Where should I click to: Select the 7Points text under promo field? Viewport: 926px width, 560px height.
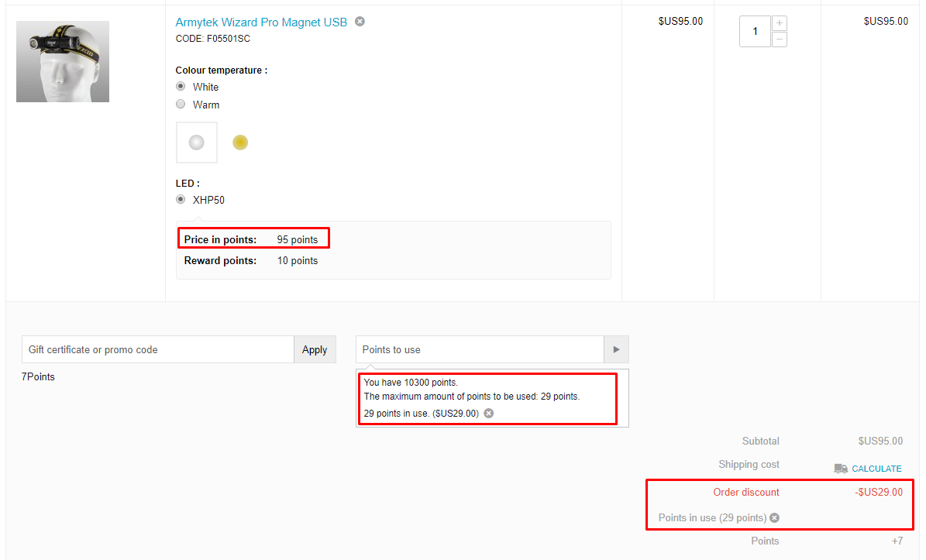click(x=38, y=376)
